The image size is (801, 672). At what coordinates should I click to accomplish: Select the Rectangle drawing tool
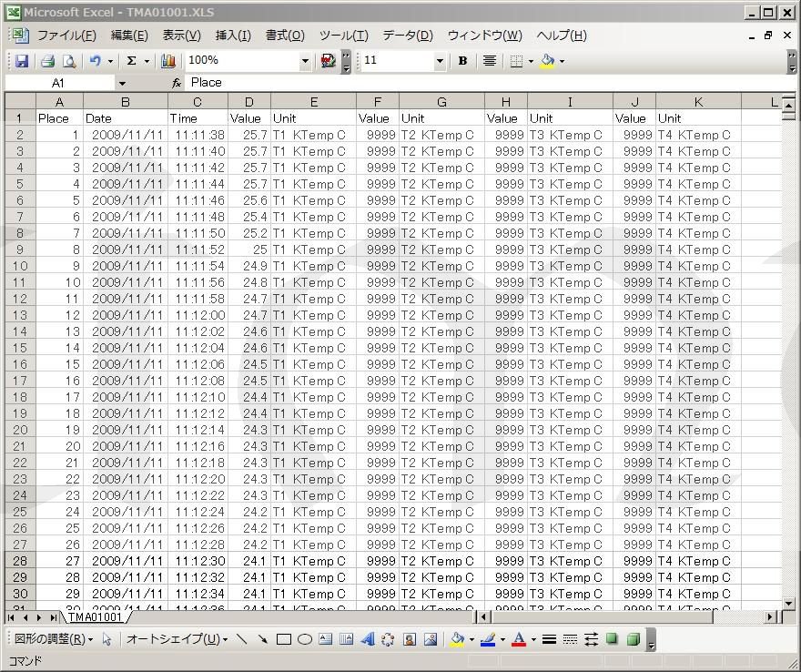284,639
